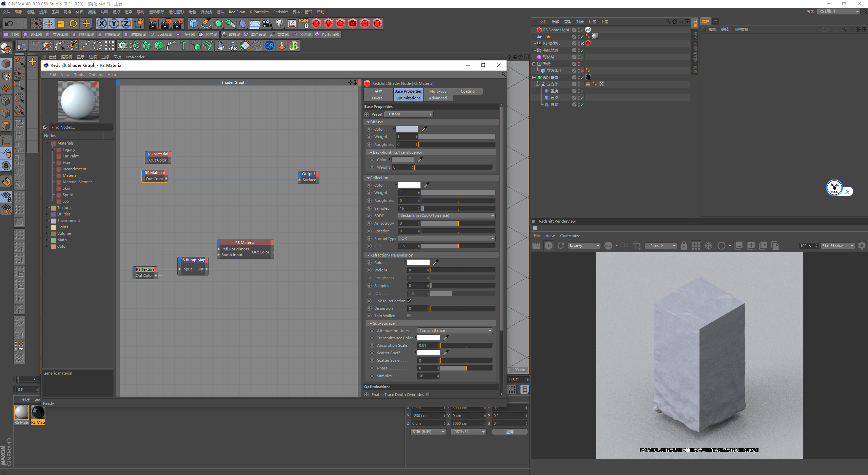Change Fresnel Type IOR dropdown

coord(446,238)
